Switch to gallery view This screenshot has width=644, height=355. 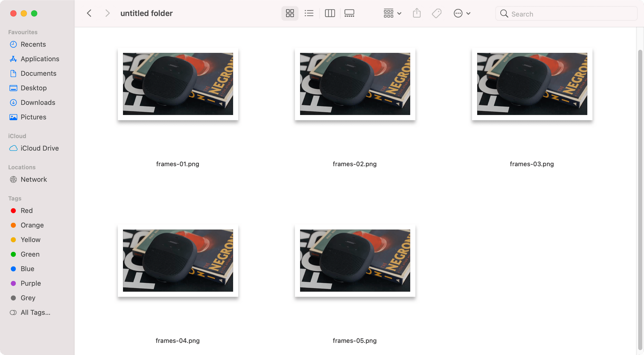coord(349,13)
